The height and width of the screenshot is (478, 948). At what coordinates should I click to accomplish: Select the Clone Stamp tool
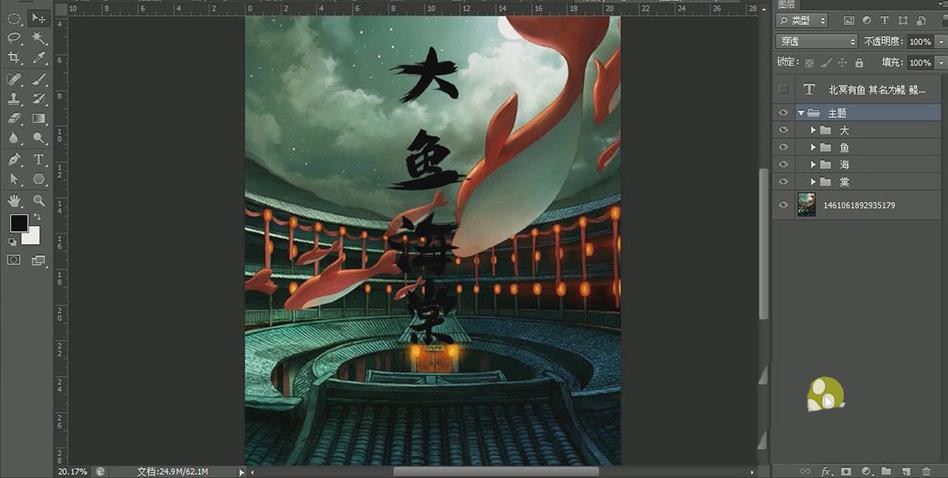click(x=14, y=99)
